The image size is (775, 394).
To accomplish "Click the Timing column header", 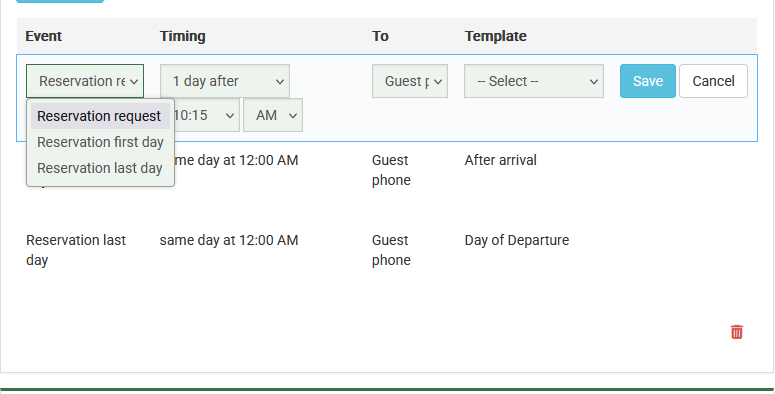I will [182, 36].
